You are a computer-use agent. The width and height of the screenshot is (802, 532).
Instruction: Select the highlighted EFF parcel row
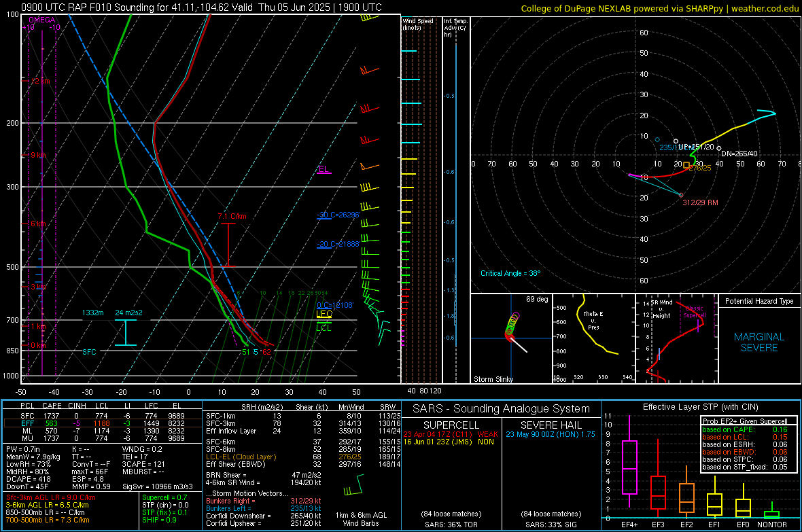point(103,423)
